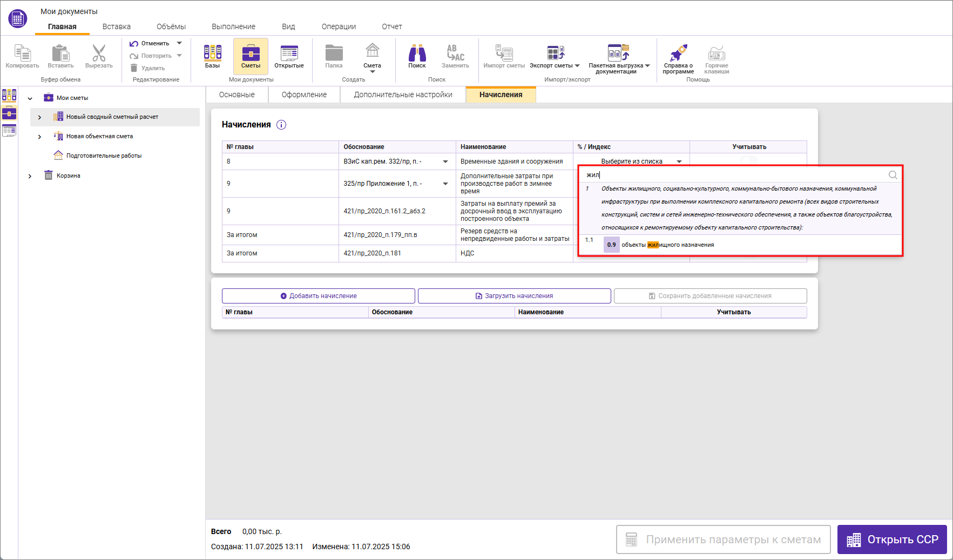The image size is (953, 560).
Task: Click the search magnifier in index dropdown
Action: click(893, 175)
